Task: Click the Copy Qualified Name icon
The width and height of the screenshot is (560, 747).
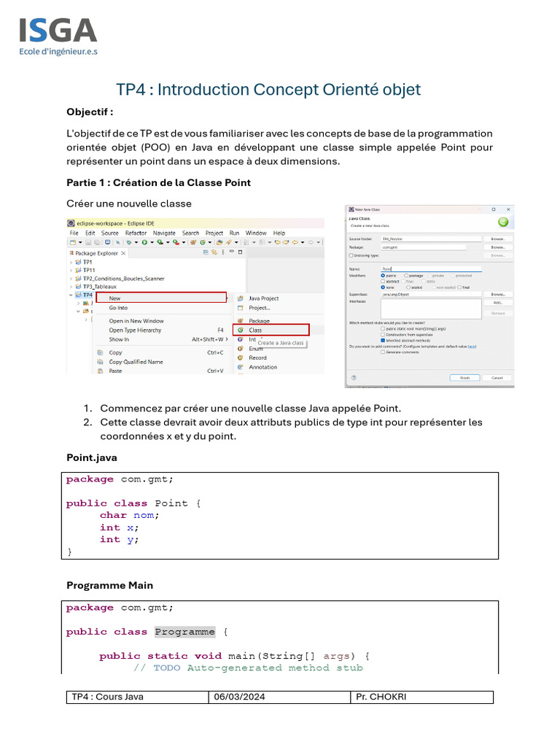Action: click(100, 362)
